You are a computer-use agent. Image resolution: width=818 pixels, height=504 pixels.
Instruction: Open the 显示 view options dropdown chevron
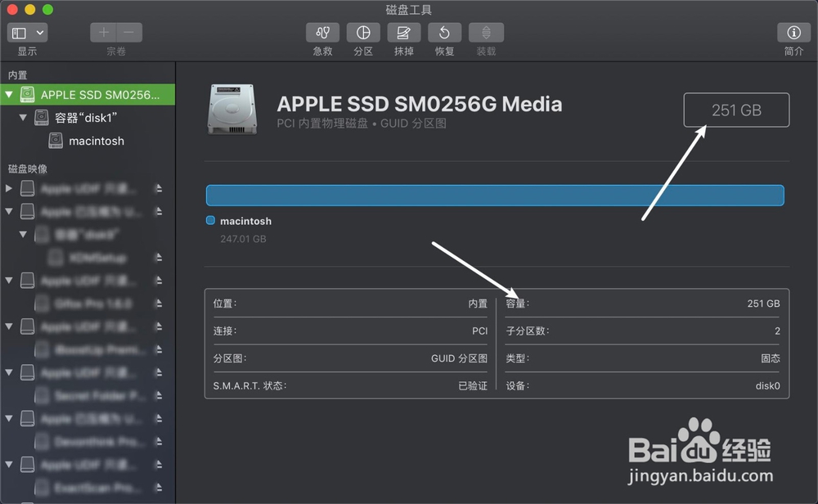tap(39, 33)
